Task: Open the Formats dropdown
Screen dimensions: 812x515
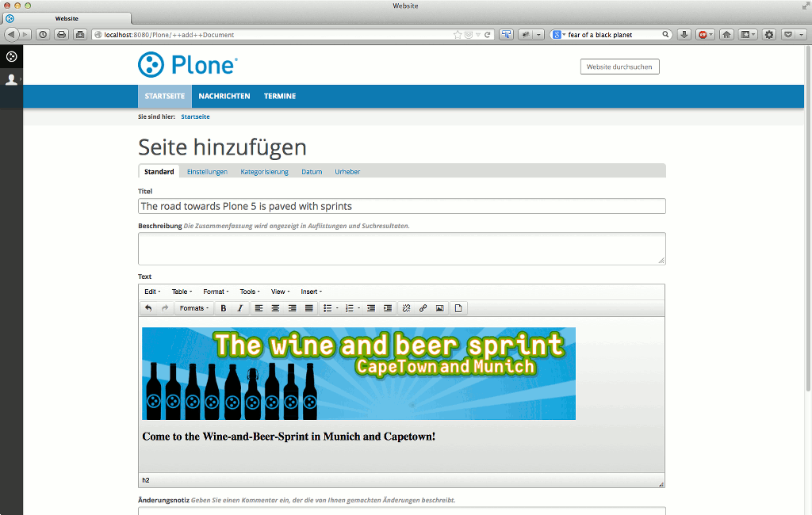Action: 194,308
